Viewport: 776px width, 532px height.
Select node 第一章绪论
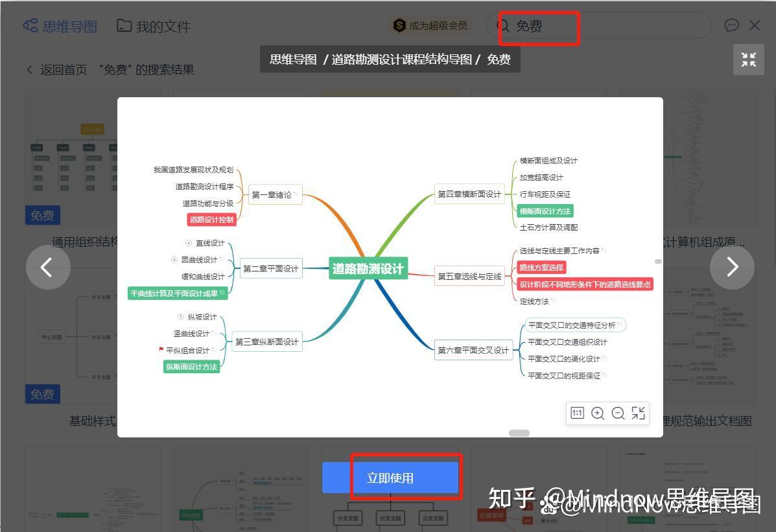(275, 194)
